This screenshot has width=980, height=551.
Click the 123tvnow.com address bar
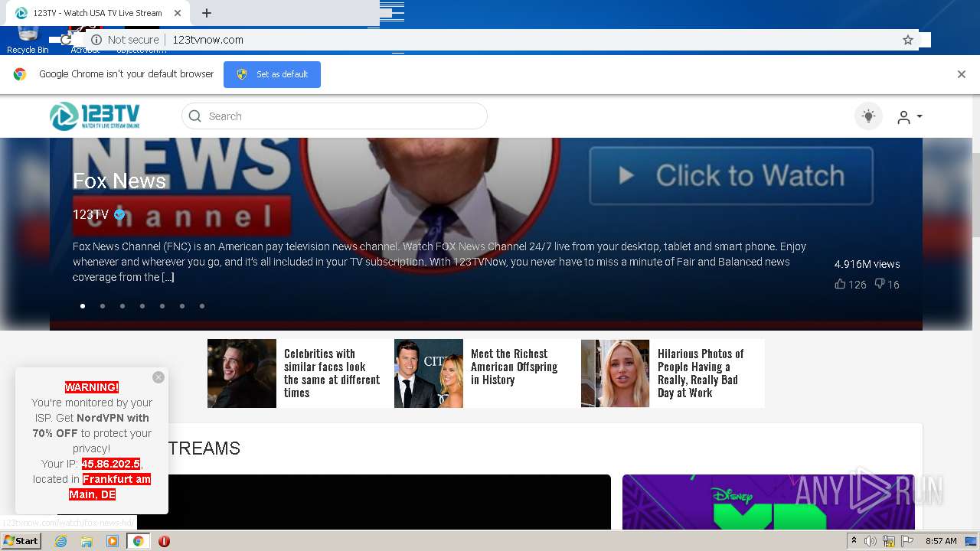(208, 40)
